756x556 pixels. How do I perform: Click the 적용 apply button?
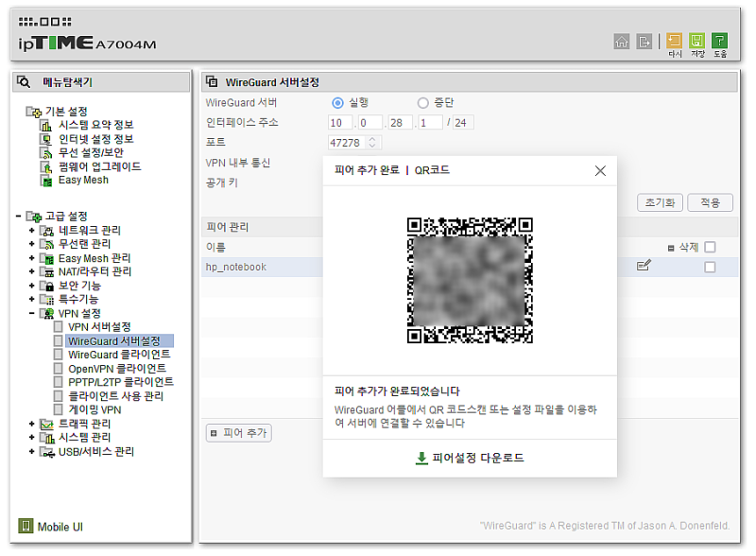(710, 202)
